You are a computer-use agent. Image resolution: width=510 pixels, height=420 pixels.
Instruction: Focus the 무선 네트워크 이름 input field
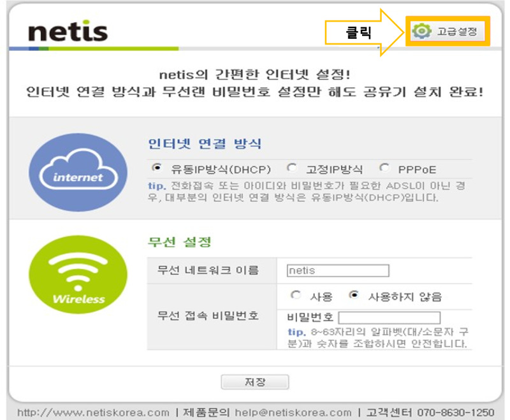click(338, 270)
